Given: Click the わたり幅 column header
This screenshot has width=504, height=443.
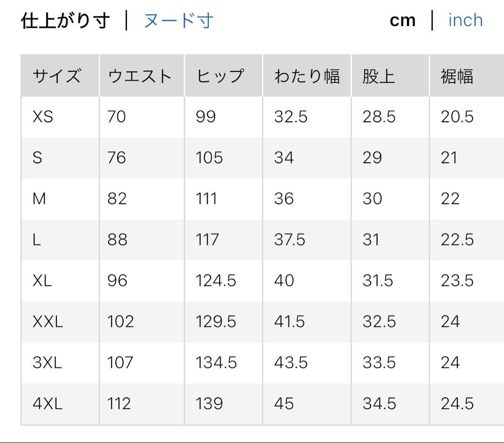Looking at the screenshot, I should (307, 76).
